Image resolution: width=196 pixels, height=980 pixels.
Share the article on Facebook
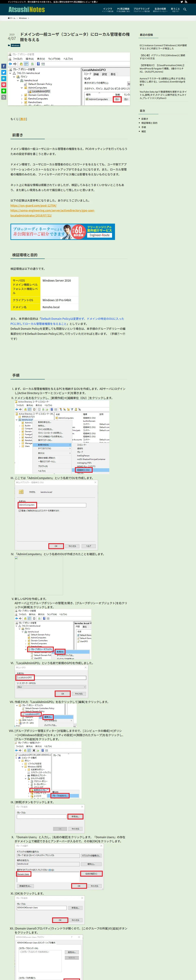[x=4, y=66]
